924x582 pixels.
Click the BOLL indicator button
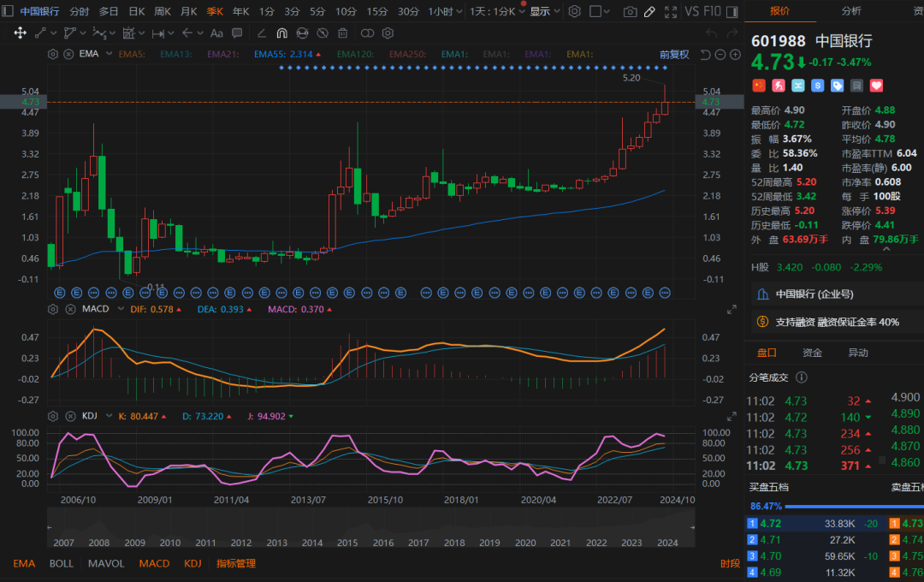tap(62, 563)
